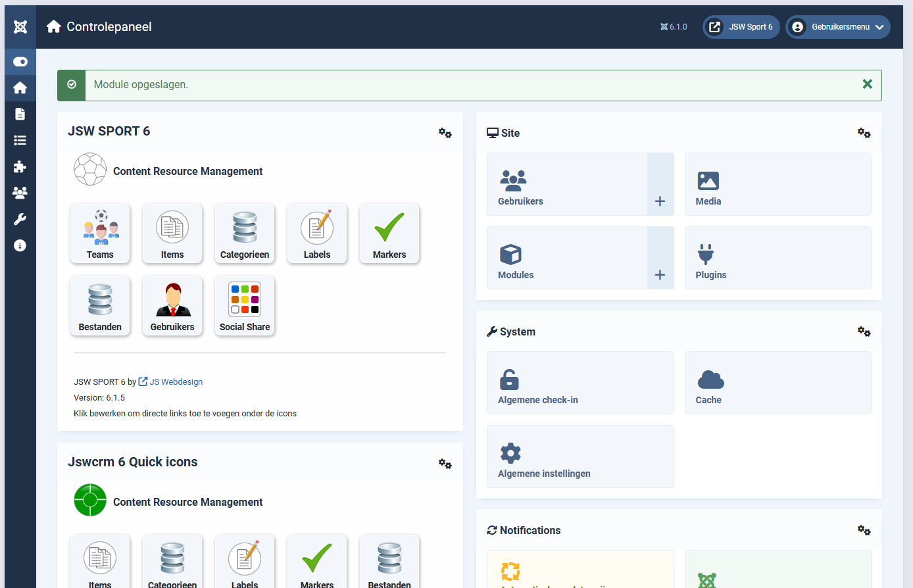Click the Bestanden icon in JSW Sport 6
Image resolution: width=913 pixels, height=588 pixels.
[x=100, y=306]
